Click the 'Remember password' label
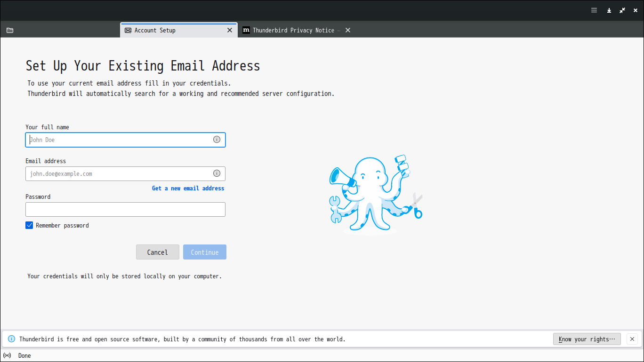The height and width of the screenshot is (362, 644). pos(62,225)
